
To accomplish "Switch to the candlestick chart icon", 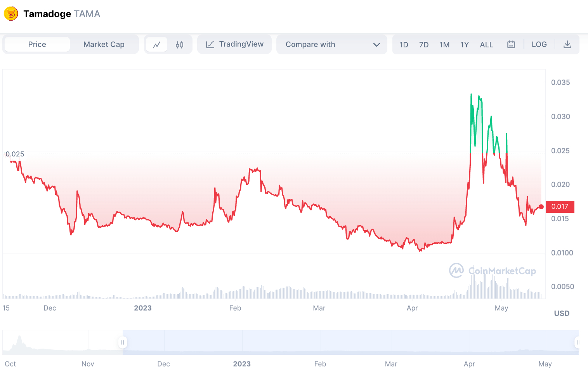I will click(179, 45).
